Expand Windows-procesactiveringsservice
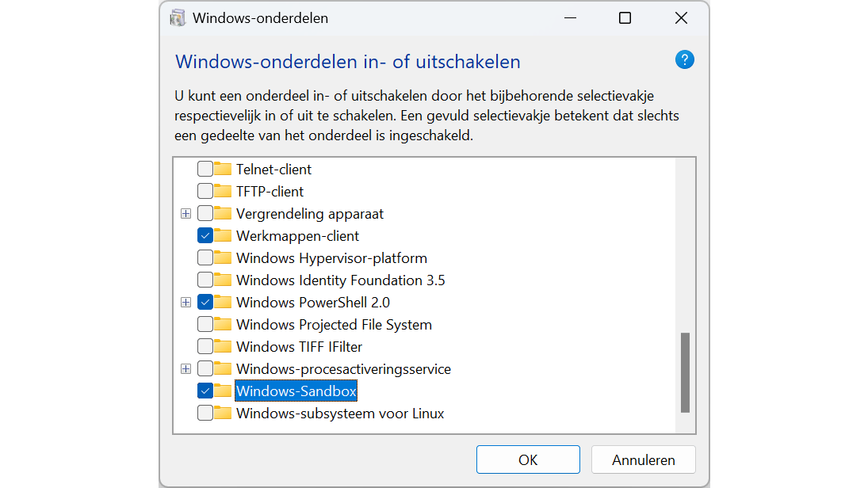868x488 pixels. point(185,368)
